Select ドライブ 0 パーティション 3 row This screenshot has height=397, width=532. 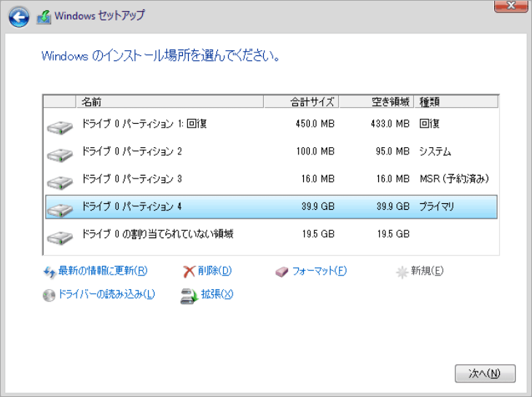pyautogui.click(x=271, y=179)
